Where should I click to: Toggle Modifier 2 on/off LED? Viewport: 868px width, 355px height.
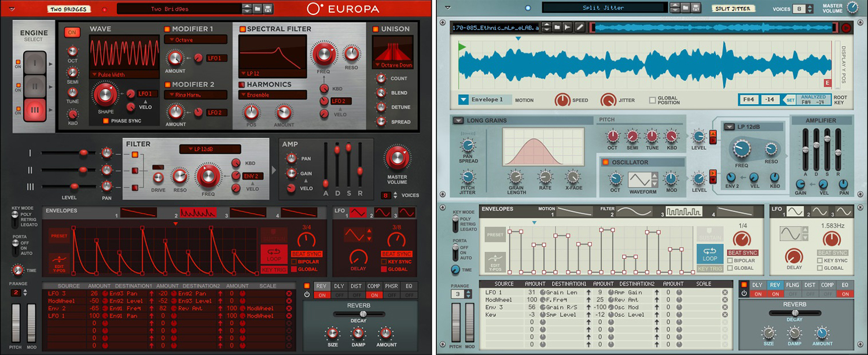(167, 84)
